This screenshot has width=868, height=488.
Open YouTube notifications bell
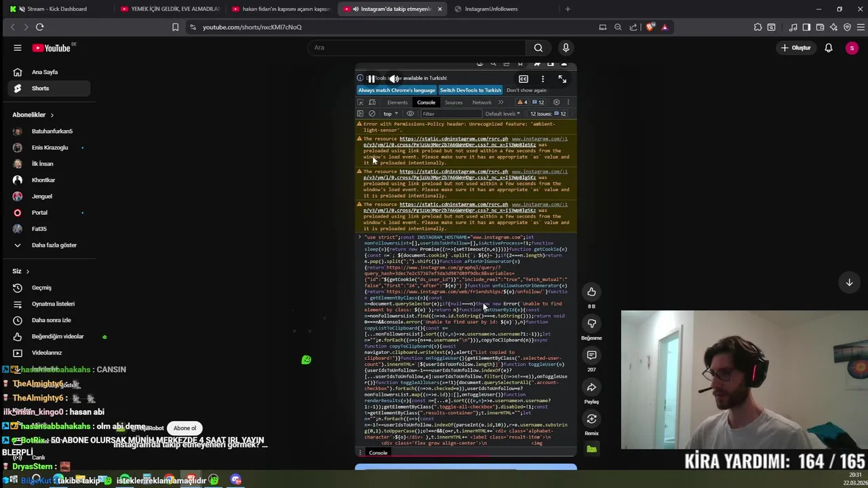coord(829,47)
